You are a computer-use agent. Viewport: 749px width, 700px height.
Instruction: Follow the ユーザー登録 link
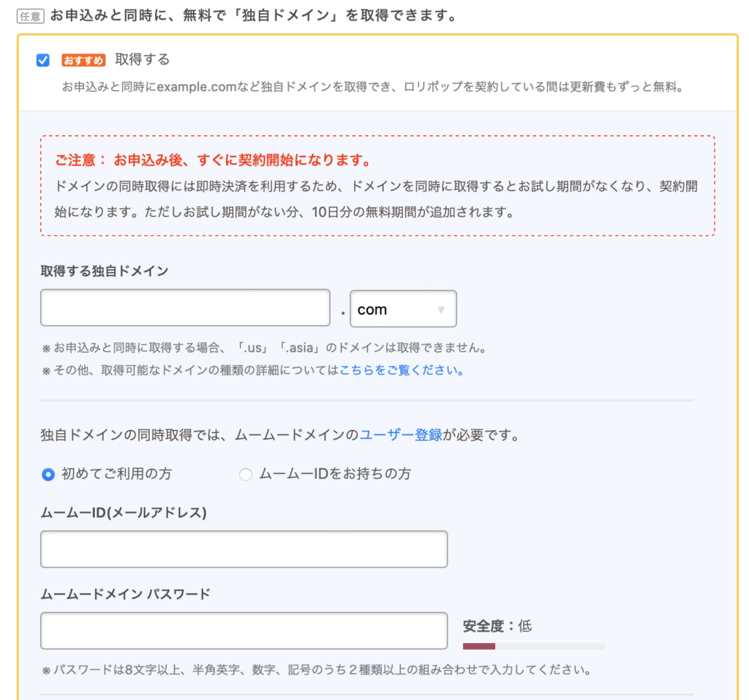tap(401, 435)
